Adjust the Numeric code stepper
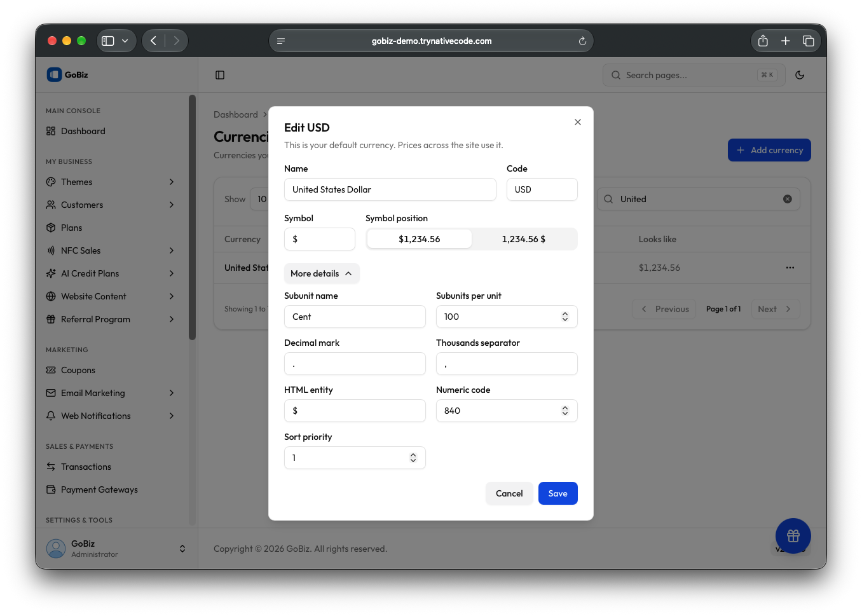Image resolution: width=862 pixels, height=616 pixels. [x=565, y=411]
